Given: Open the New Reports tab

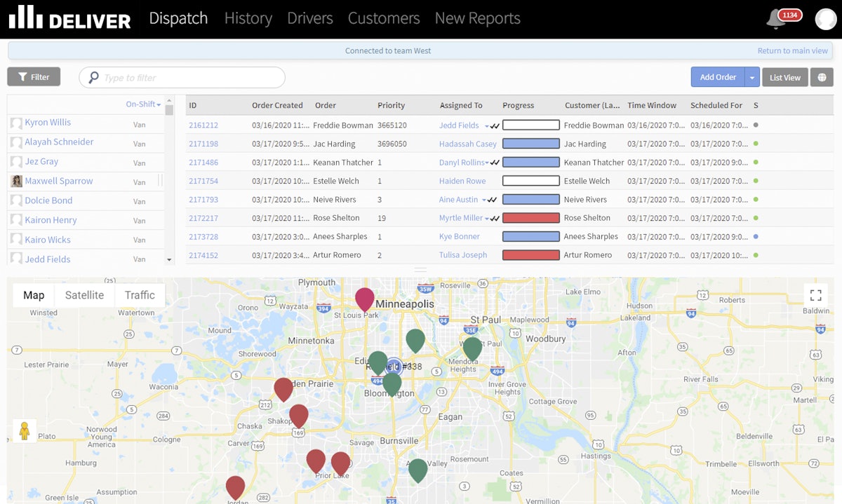Looking at the screenshot, I should tap(477, 18).
